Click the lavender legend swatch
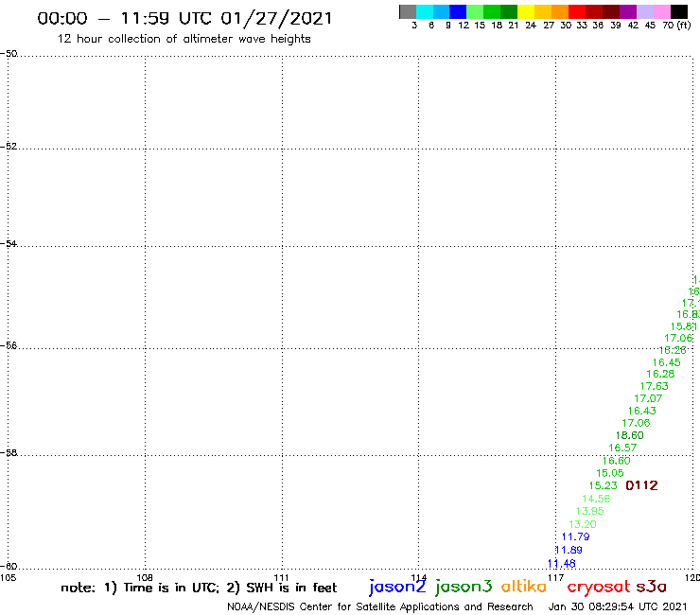This screenshot has height=615, width=700. point(644,11)
